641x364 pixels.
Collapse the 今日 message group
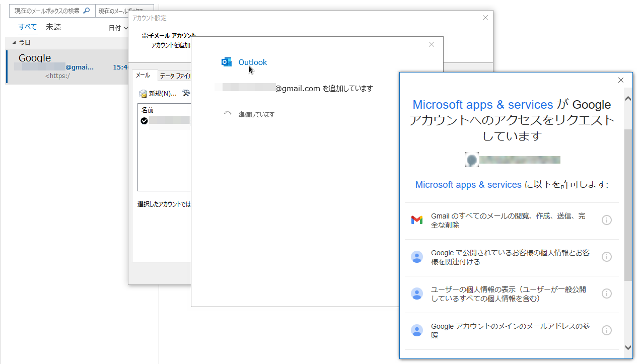pos(14,42)
